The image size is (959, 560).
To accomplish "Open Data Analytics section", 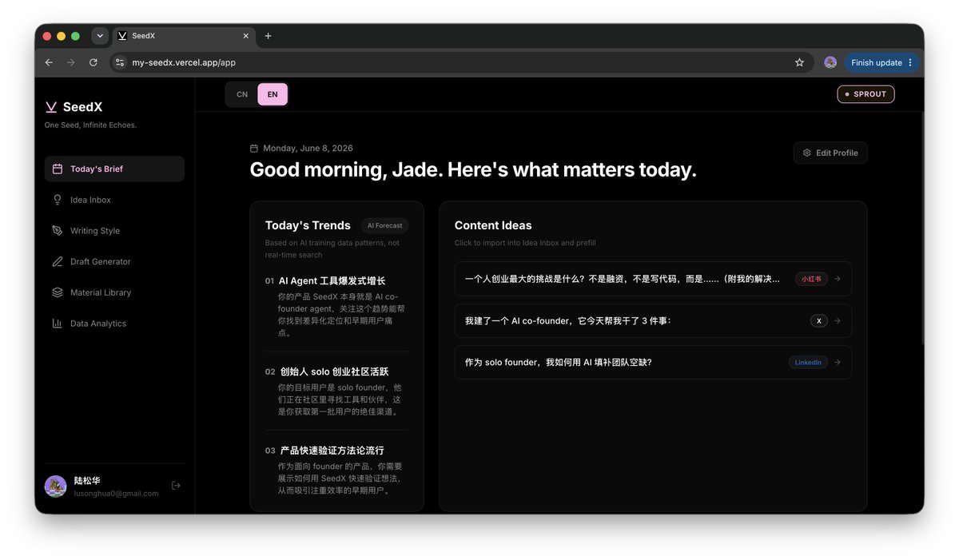I will [114, 324].
